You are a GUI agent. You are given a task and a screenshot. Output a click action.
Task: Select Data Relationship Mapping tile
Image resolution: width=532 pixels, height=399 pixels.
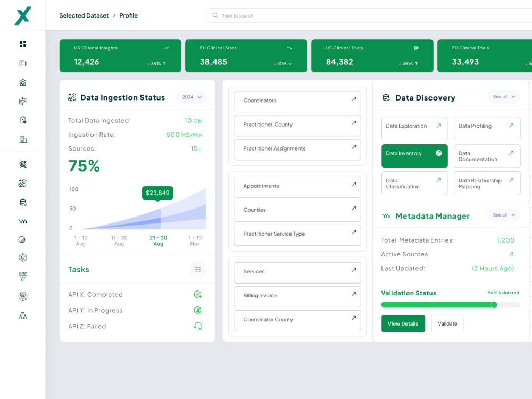487,183
